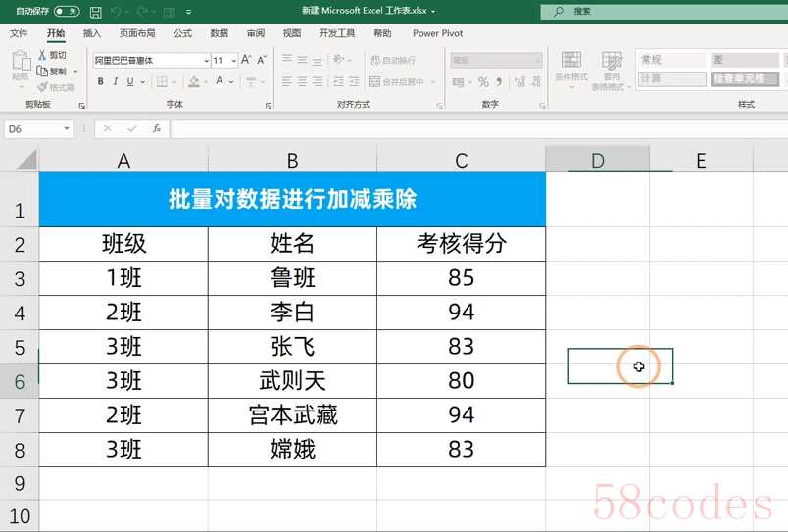Click the Format Painter (格式刷) icon

43,87
